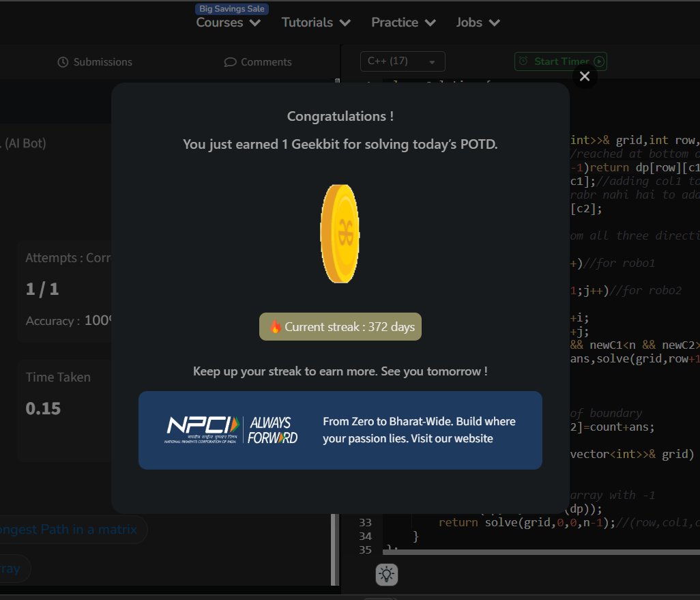Click the chevron next to Courses
Viewport: 700px width, 600px height.
255,23
